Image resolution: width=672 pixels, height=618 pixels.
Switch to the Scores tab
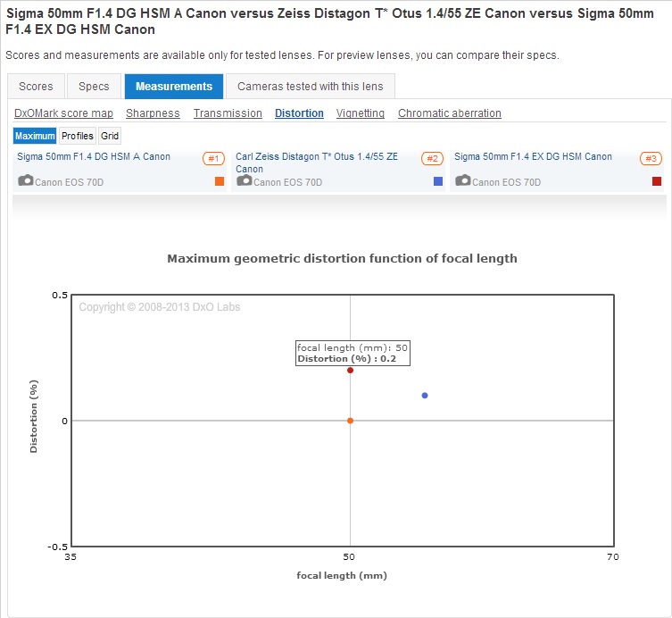(36, 87)
